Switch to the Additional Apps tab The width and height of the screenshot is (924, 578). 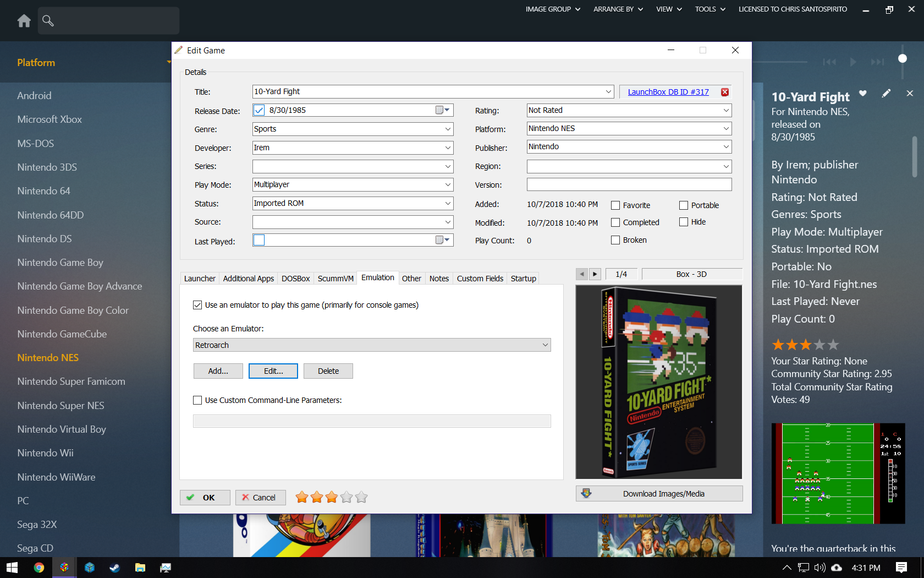point(249,279)
